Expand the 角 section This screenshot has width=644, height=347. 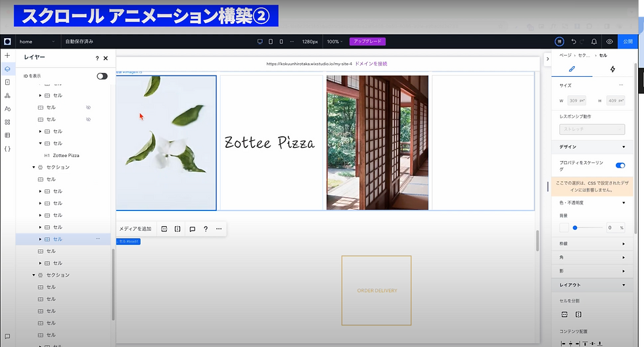coord(624,258)
